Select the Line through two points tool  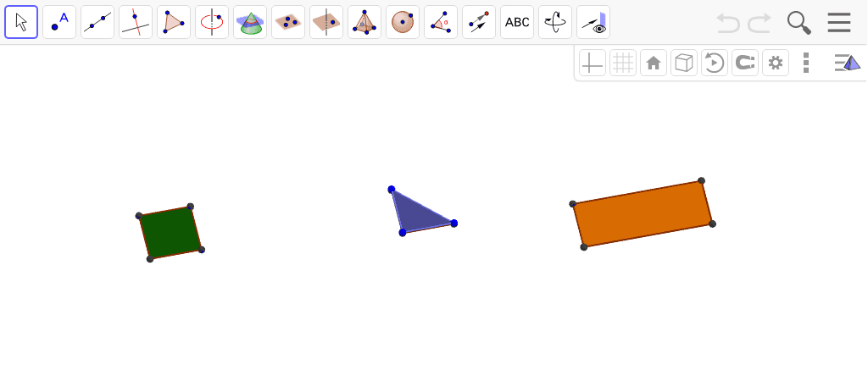97,22
